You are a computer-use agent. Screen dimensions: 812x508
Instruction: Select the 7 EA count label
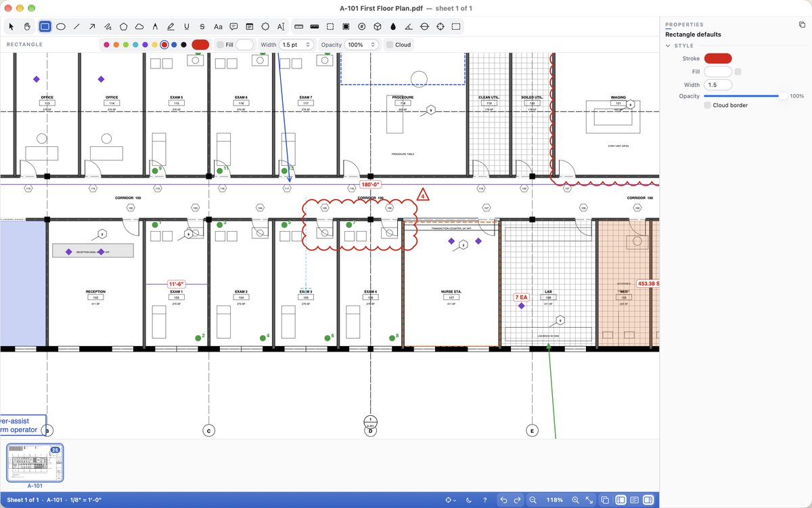[521, 297]
